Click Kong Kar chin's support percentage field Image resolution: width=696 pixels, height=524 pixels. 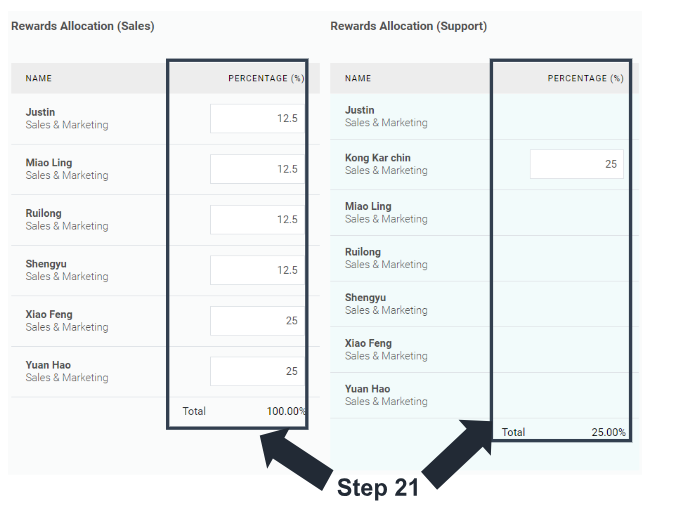click(576, 164)
